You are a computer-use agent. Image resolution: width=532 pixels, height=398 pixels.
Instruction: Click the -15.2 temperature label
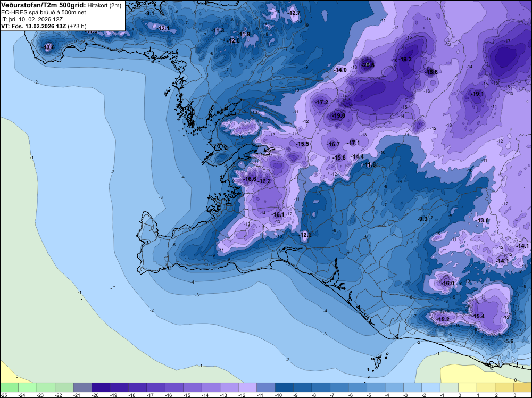click(x=443, y=319)
